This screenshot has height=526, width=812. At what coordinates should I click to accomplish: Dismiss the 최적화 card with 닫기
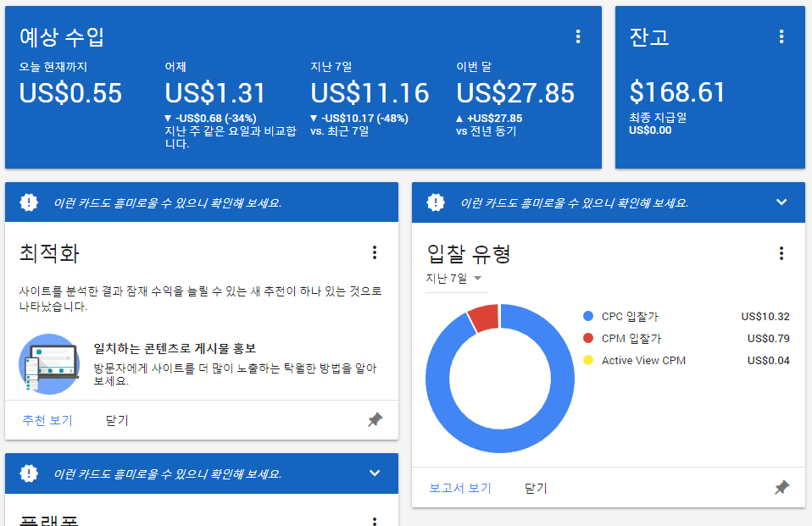[117, 420]
